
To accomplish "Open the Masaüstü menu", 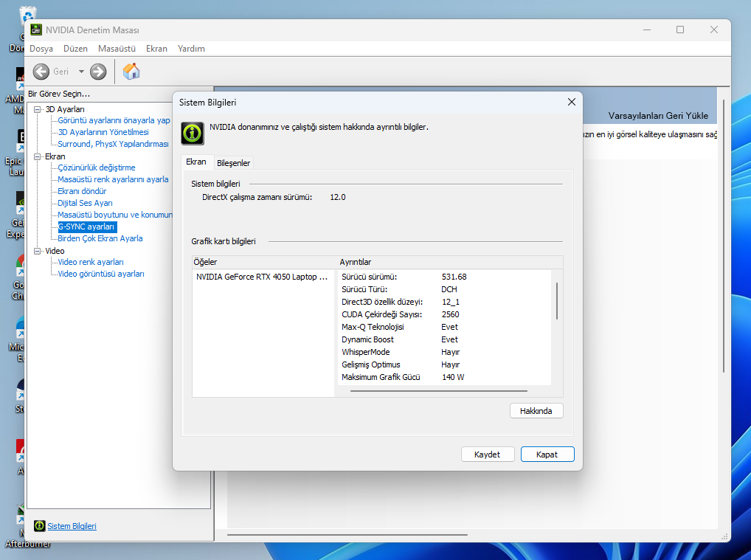I will pyautogui.click(x=117, y=49).
